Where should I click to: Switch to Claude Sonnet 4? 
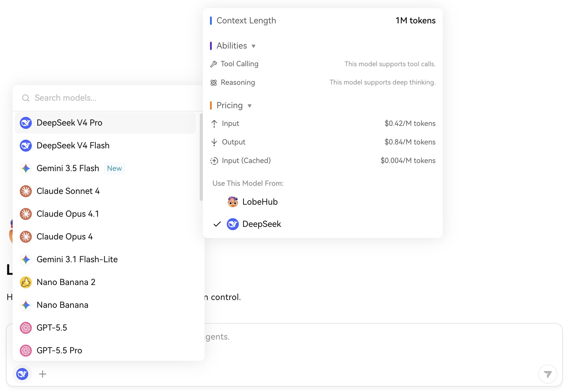click(x=105, y=191)
